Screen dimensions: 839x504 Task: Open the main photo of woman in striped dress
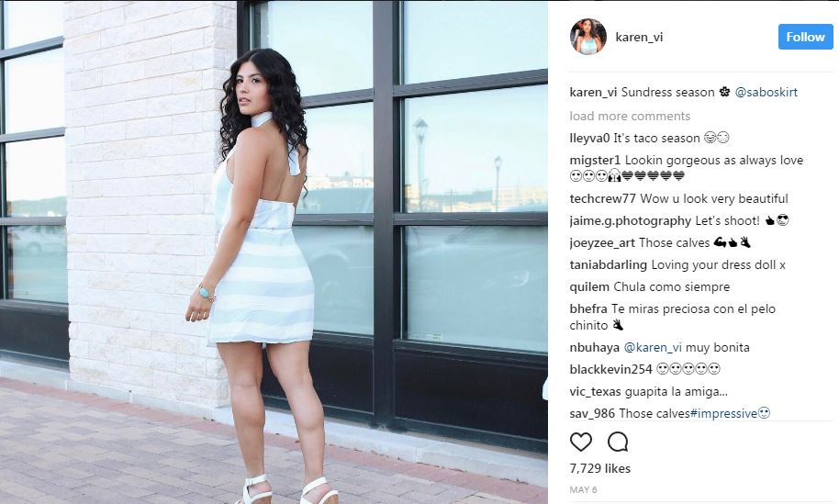[x=274, y=252]
